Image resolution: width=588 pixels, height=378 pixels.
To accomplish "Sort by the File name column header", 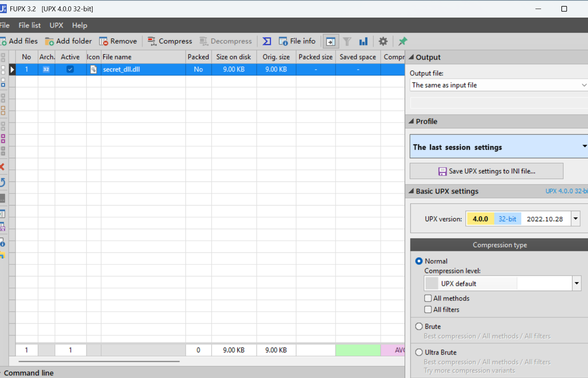I will [x=143, y=57].
